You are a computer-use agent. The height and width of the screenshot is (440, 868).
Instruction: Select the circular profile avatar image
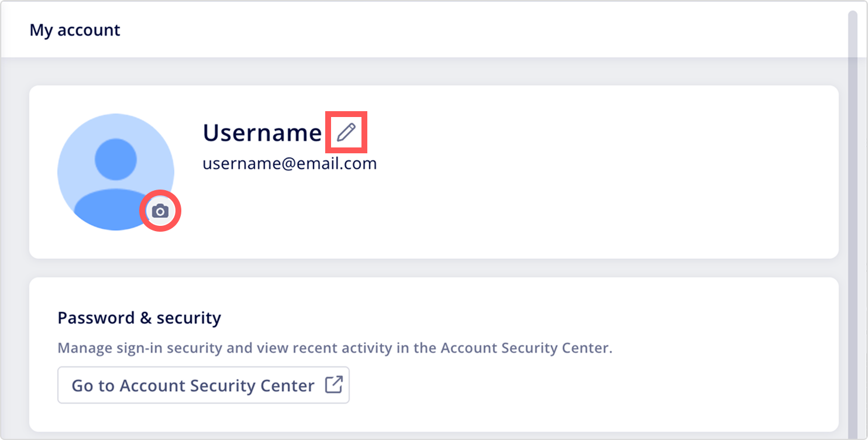[x=116, y=172]
